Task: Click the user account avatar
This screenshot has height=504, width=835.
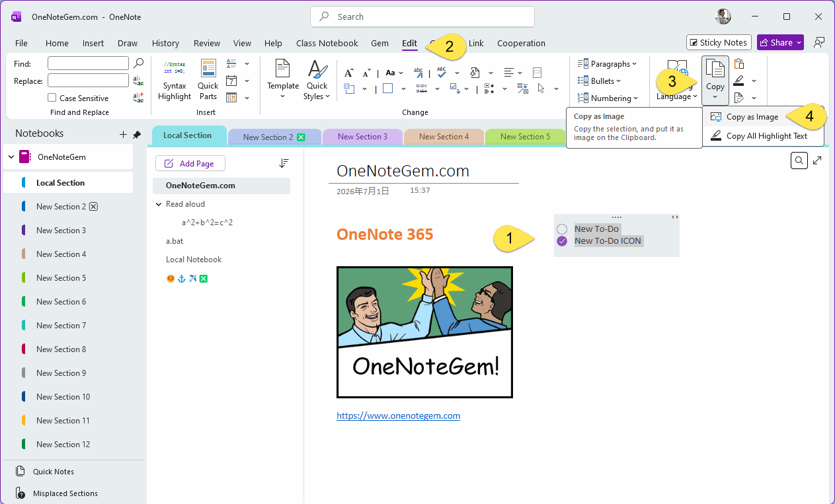Action: click(x=723, y=17)
